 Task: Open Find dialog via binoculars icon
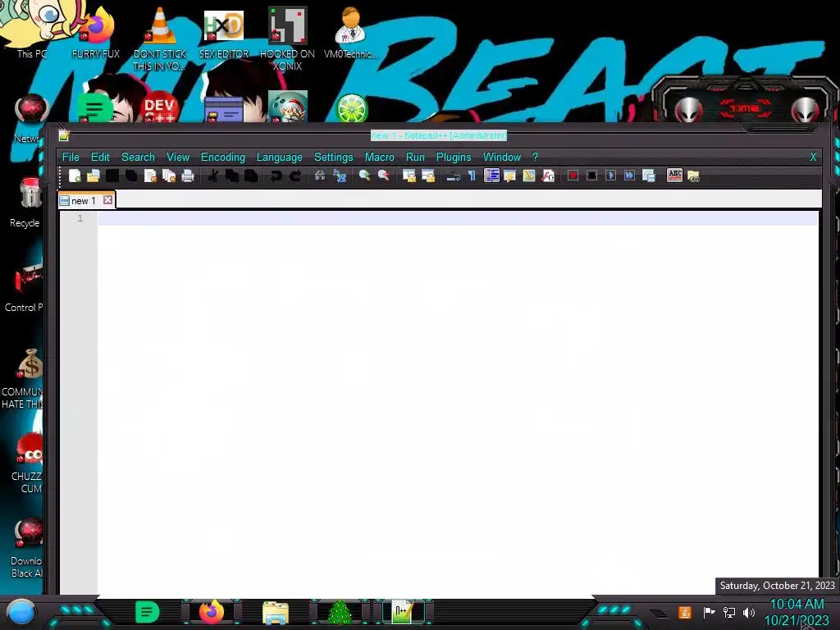coord(320,176)
